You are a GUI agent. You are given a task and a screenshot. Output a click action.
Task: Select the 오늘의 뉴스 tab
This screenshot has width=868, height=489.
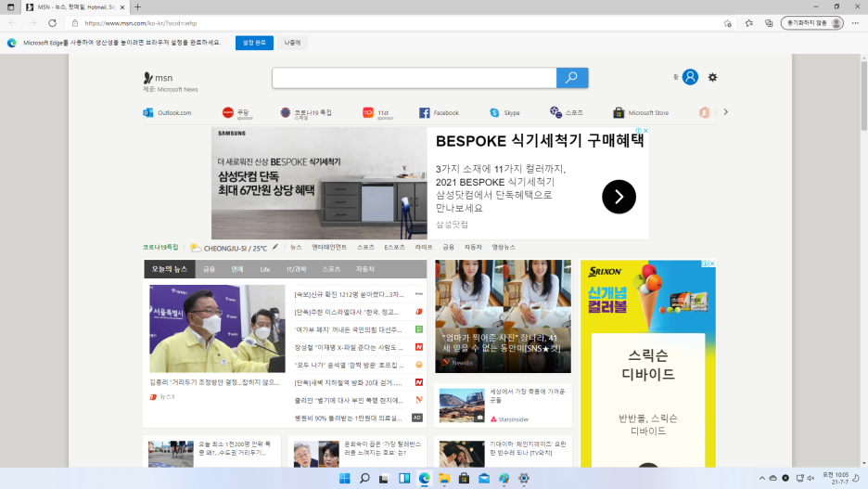170,269
